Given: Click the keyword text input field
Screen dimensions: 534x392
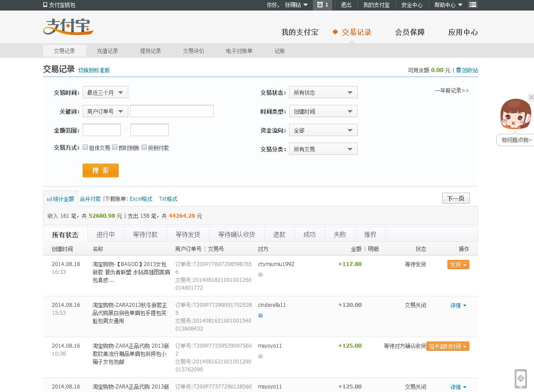Looking at the screenshot, I should click(171, 111).
